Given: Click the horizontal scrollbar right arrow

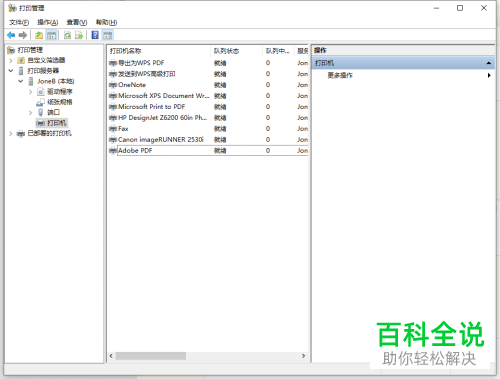Looking at the screenshot, I should click(x=303, y=356).
